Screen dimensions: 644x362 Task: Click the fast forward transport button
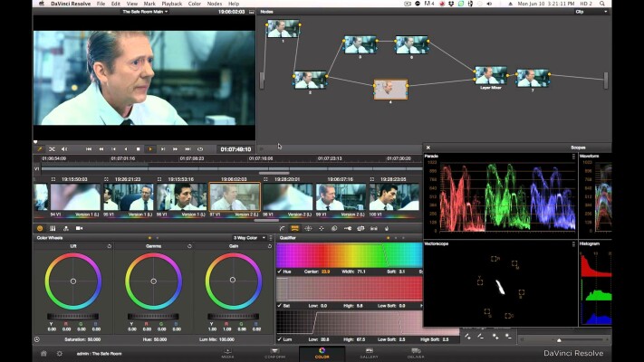pos(175,149)
